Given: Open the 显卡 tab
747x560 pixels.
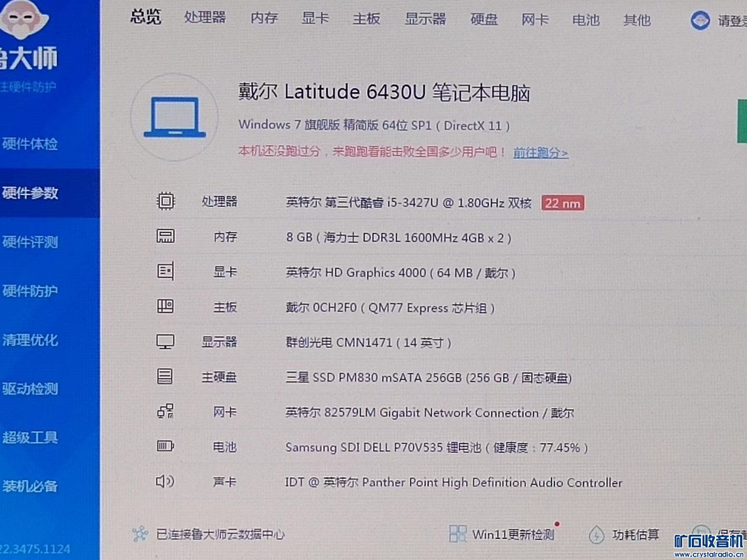Looking at the screenshot, I should click(315, 18).
